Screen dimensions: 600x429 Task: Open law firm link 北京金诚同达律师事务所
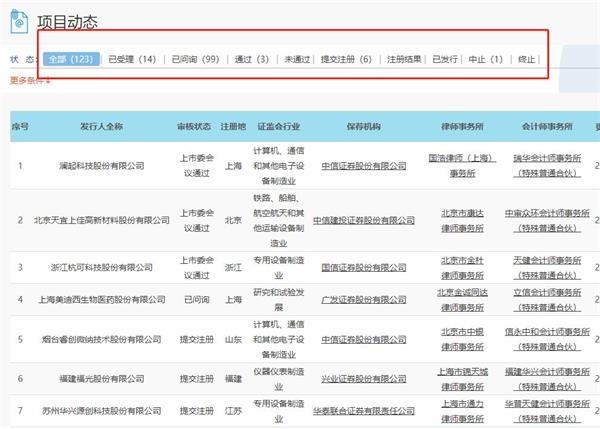(462, 300)
